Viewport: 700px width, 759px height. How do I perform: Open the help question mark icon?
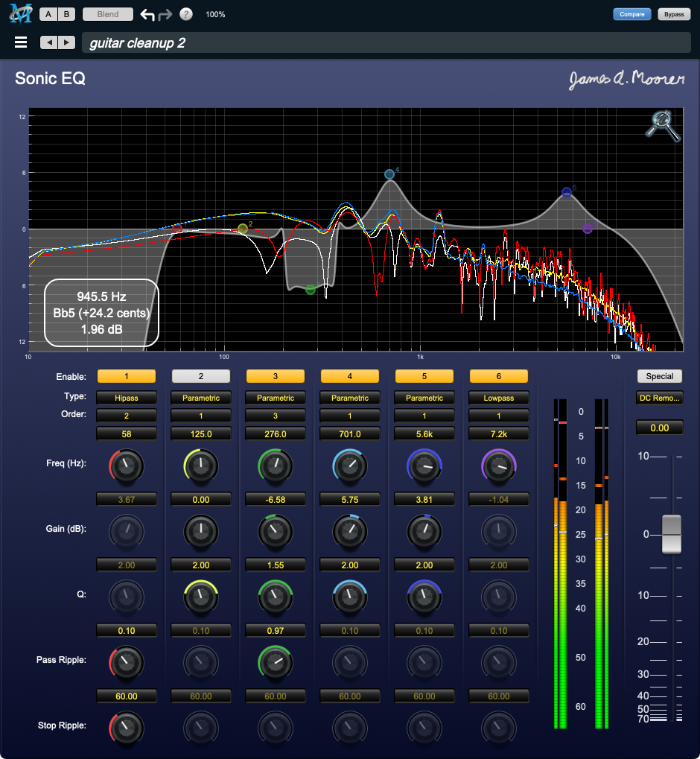[185, 13]
